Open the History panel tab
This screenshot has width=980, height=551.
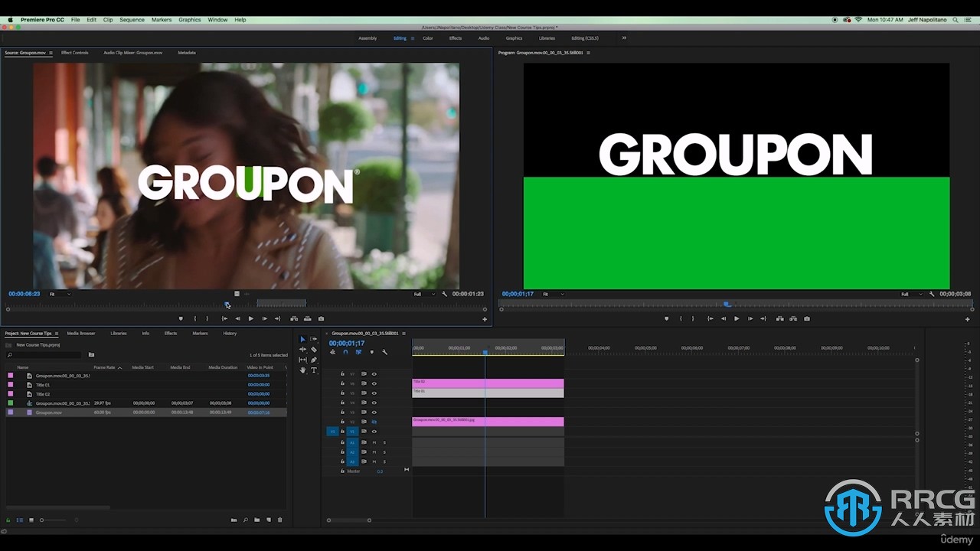coord(230,334)
